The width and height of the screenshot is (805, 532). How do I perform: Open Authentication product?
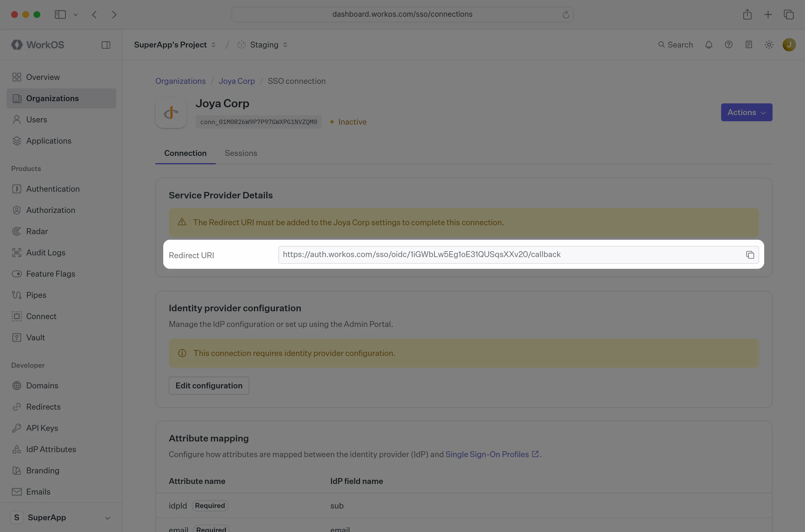pyautogui.click(x=61, y=189)
